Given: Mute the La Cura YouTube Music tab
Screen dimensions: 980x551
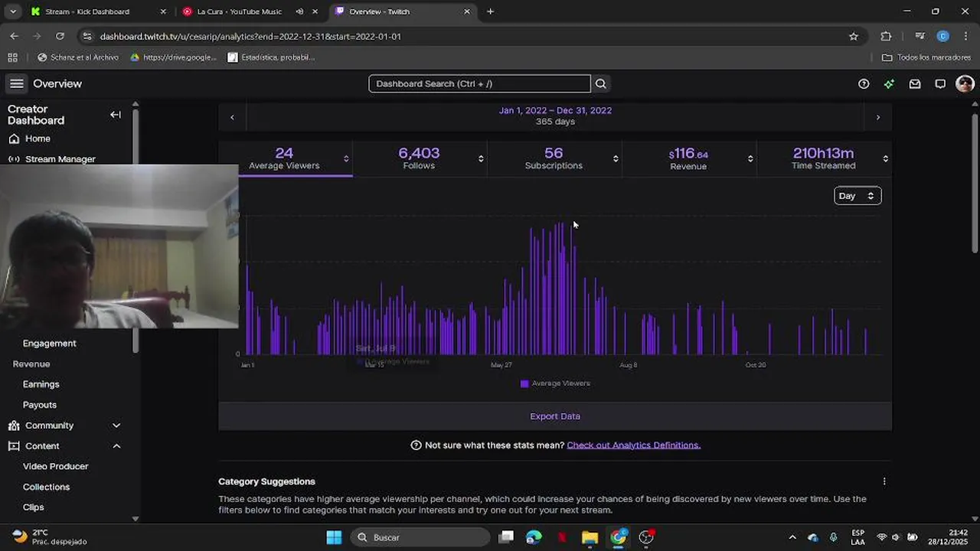Looking at the screenshot, I should [299, 11].
